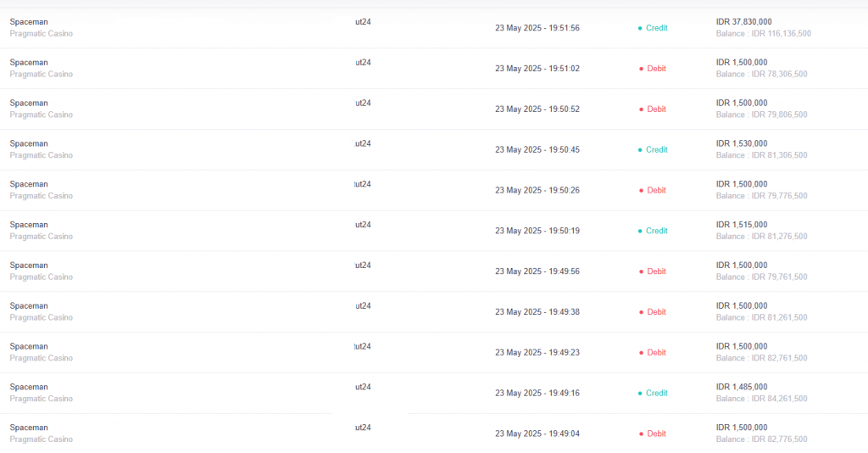Click the green dot beside Credit at 19:51:56

tap(640, 28)
